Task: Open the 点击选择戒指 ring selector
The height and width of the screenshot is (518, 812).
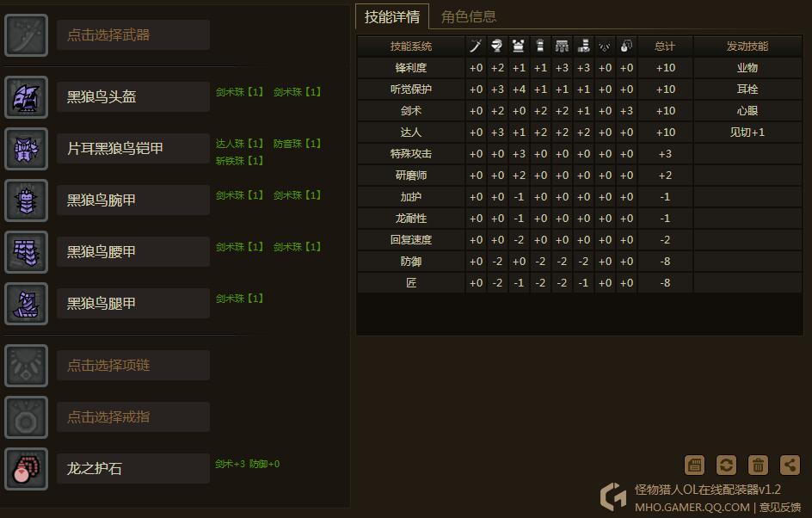Action: click(x=132, y=417)
